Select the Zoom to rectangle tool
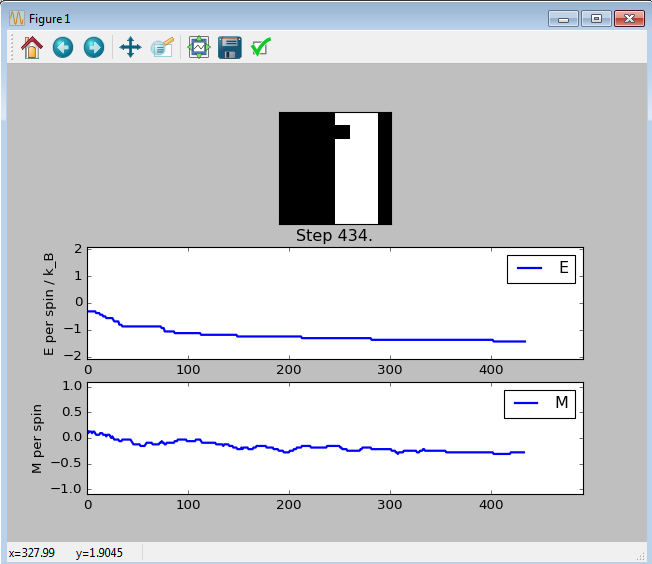The height and width of the screenshot is (564, 652). pos(162,47)
